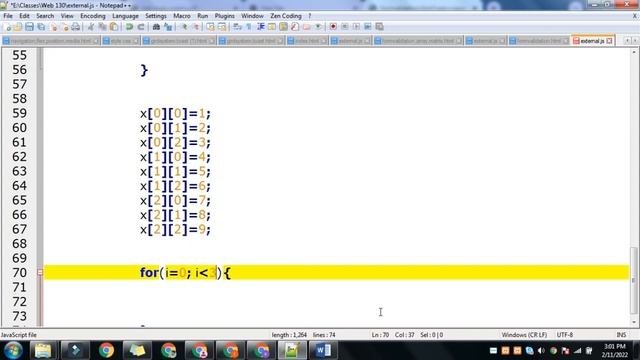This screenshot has width=640, height=360.
Task: Open the Zen Coding menu
Action: tap(286, 16)
